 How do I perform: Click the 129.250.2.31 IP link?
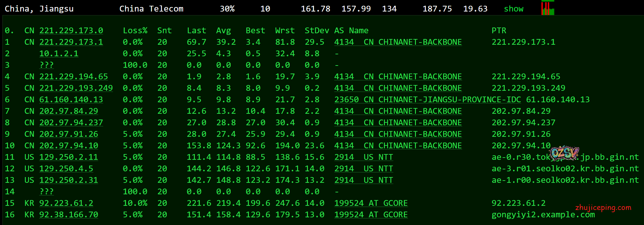pyautogui.click(x=69, y=180)
